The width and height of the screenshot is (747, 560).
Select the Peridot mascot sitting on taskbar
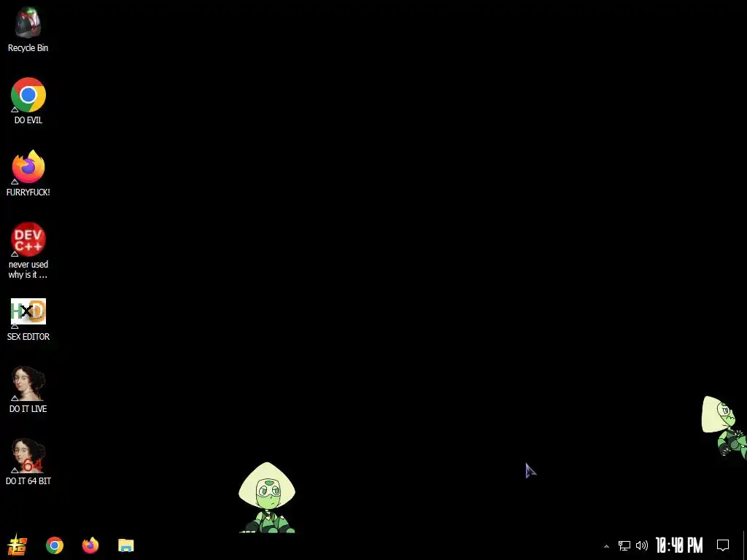tap(267, 497)
